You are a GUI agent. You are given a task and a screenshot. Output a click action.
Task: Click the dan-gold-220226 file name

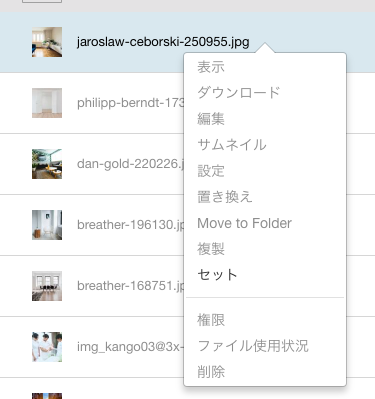coord(130,164)
